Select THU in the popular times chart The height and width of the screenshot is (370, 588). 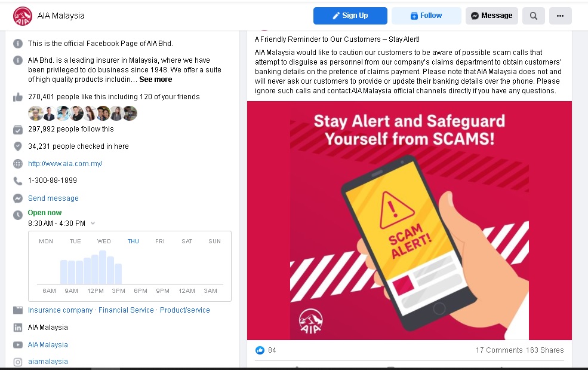[x=133, y=241]
